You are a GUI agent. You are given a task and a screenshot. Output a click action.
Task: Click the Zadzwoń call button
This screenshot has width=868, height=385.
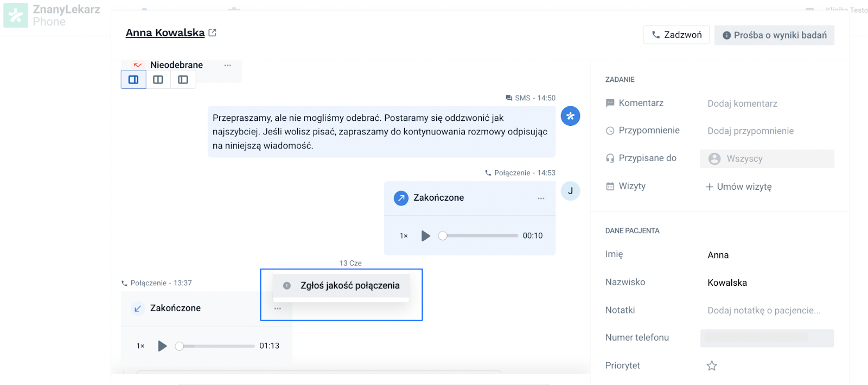pos(676,35)
